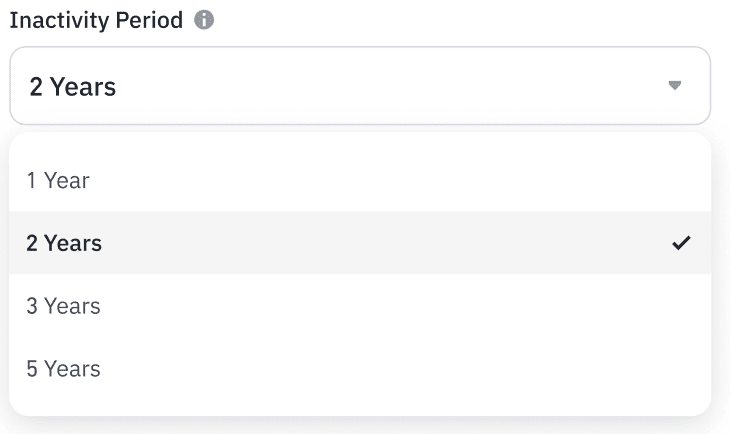Open tooltip via gray circled i icon
This screenshot has width=730, height=434.
tap(204, 20)
